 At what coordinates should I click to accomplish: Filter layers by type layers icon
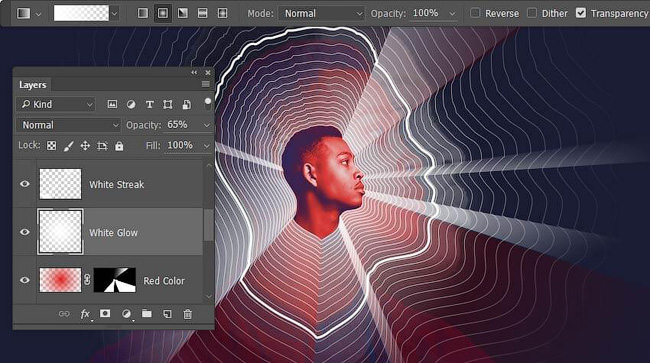[150, 104]
